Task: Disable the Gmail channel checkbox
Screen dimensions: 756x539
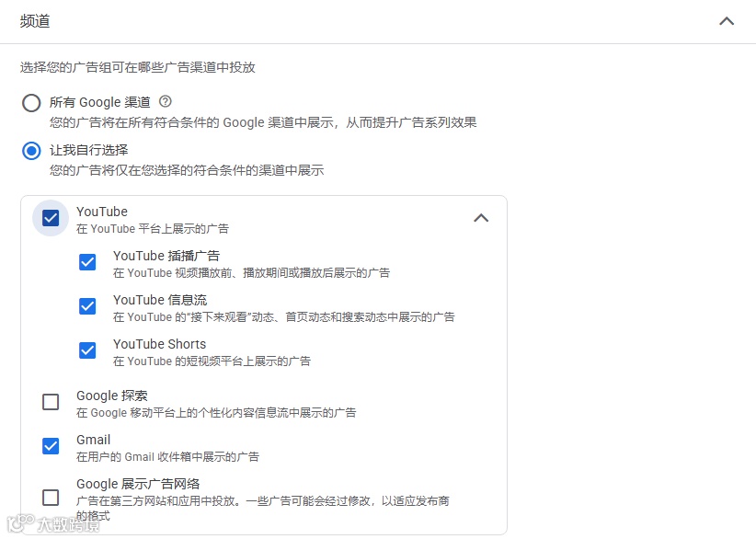Action: [x=51, y=446]
